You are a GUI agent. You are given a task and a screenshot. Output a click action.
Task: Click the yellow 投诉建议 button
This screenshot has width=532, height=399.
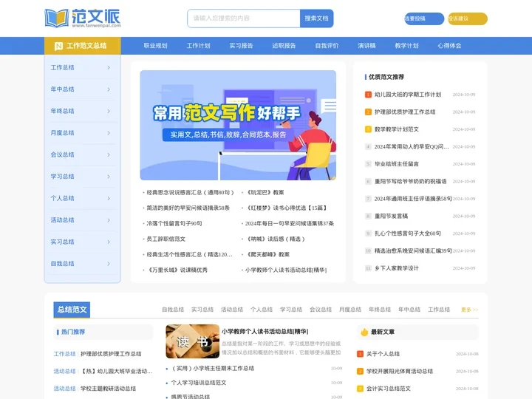click(467, 18)
